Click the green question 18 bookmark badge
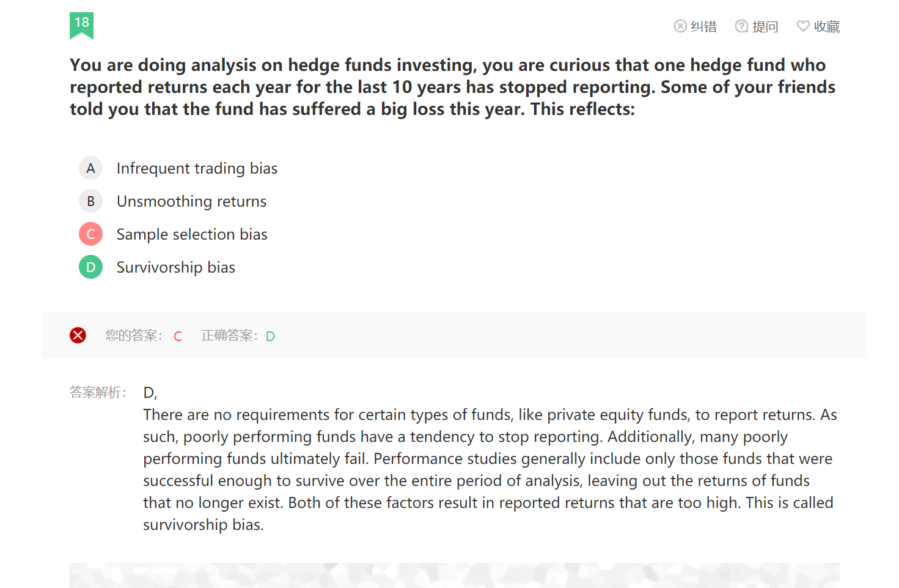 pyautogui.click(x=81, y=26)
